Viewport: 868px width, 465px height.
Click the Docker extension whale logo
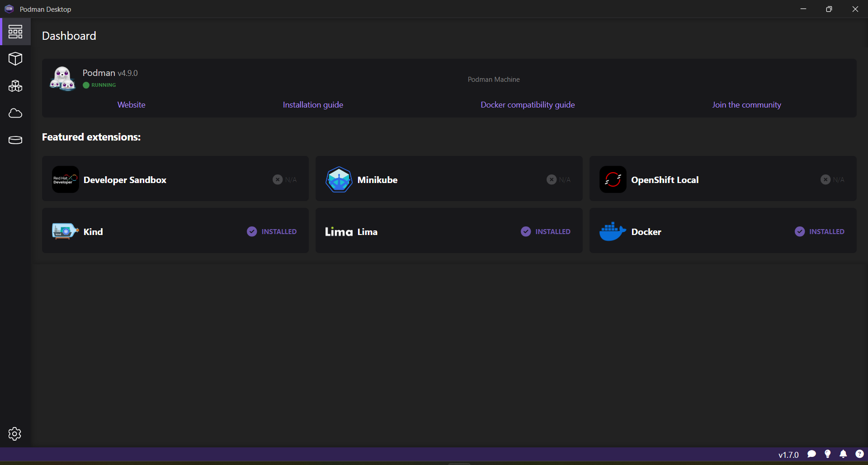(x=612, y=231)
